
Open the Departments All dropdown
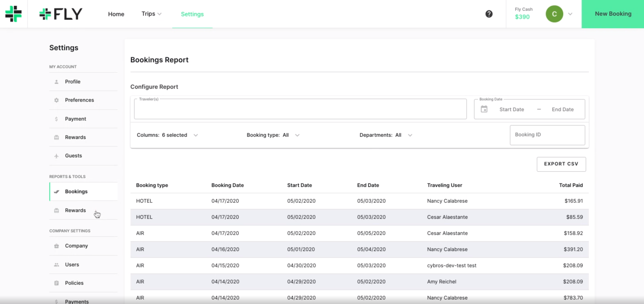pyautogui.click(x=386, y=135)
